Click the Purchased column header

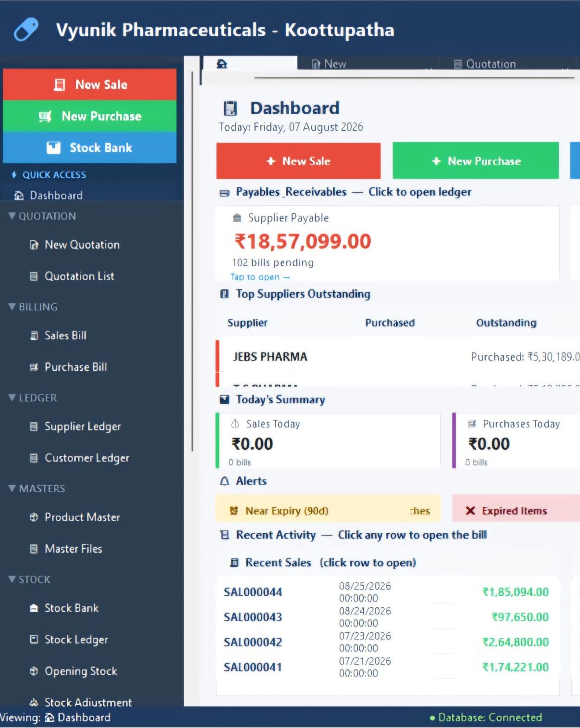coord(390,323)
